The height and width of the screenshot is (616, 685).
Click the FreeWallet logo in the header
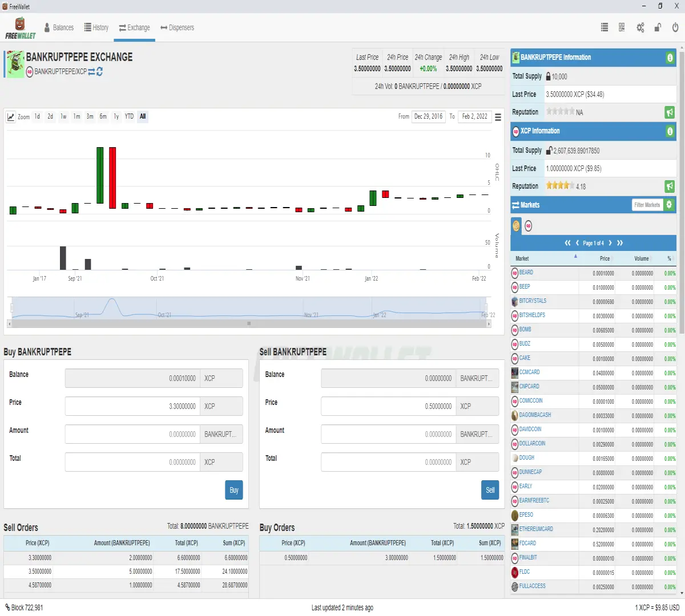coord(21,28)
